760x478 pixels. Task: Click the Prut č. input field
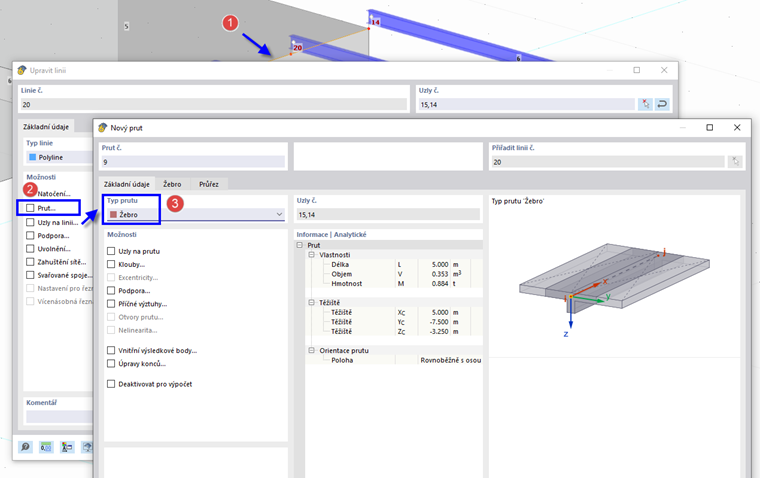[193, 162]
